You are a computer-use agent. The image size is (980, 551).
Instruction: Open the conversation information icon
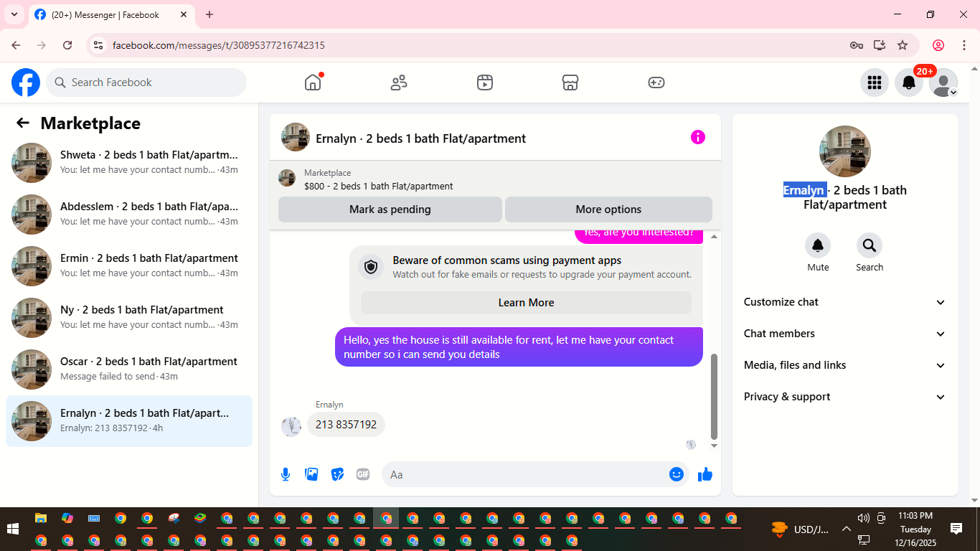click(698, 137)
